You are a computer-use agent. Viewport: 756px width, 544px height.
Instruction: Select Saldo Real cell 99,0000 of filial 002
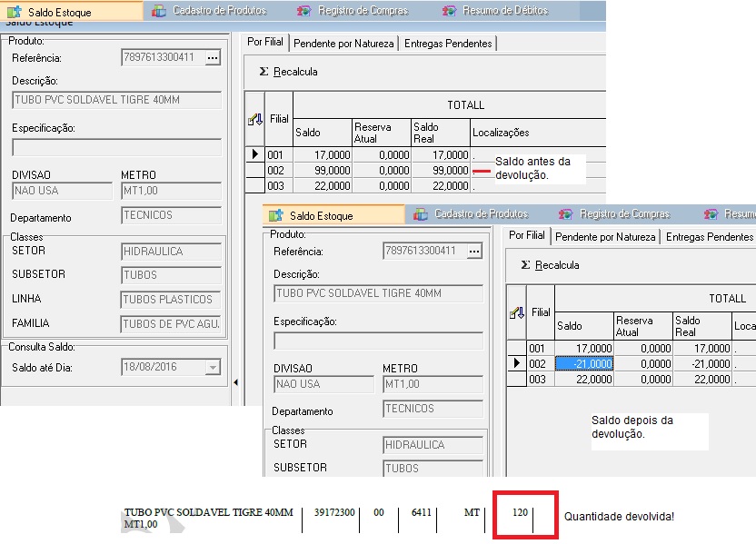(441, 171)
